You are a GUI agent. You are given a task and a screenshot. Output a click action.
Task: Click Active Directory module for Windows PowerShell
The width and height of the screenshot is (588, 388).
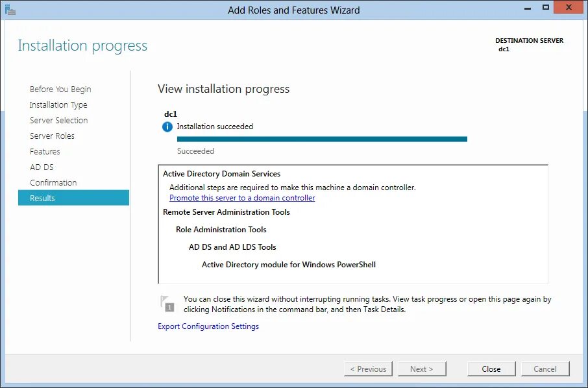click(x=289, y=265)
